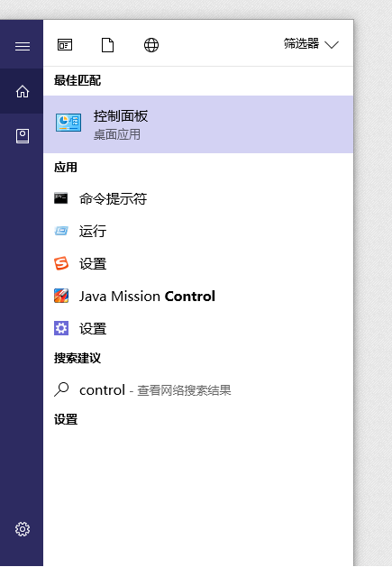This screenshot has width=392, height=567.
Task: Expand the 筛选器 filter dropdown
Action: [311, 44]
